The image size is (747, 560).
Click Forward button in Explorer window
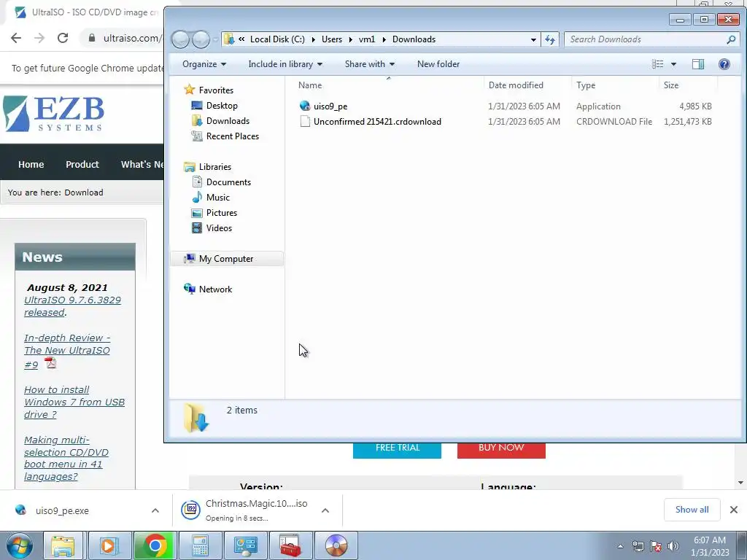coord(201,39)
